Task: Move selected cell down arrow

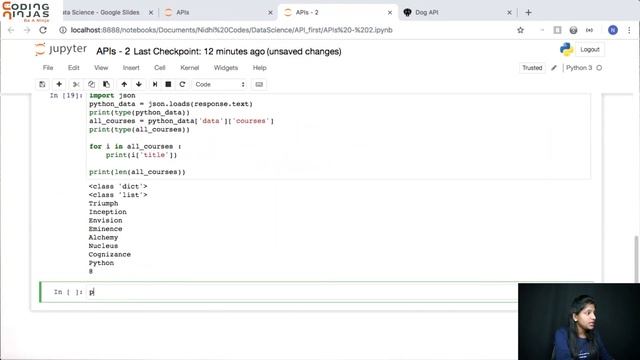Action: (x=139, y=84)
